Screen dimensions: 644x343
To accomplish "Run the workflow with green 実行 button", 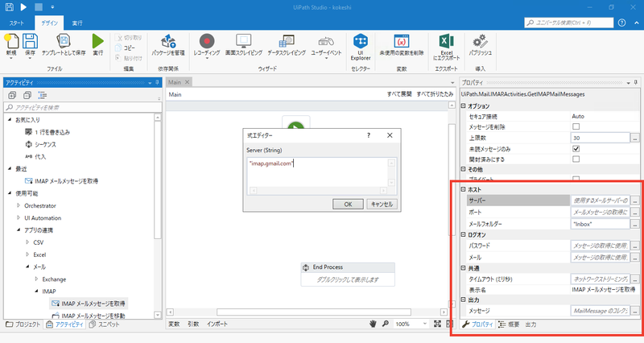I will point(97,42).
